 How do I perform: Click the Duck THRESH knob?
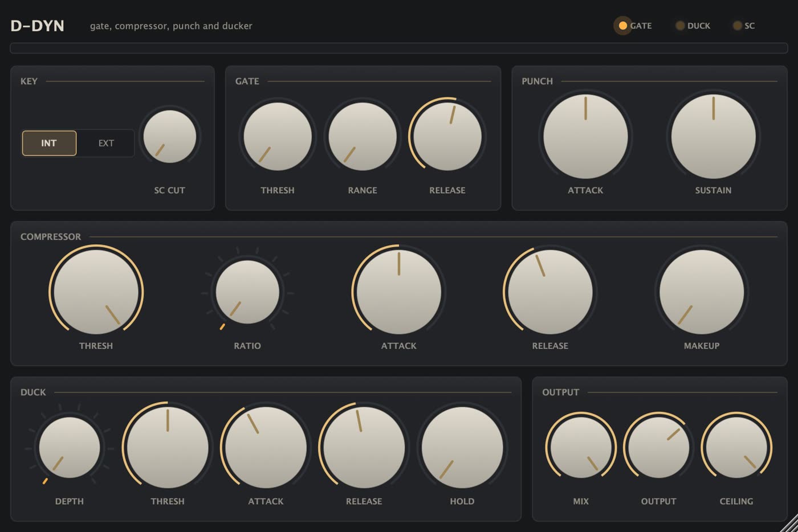click(x=168, y=448)
